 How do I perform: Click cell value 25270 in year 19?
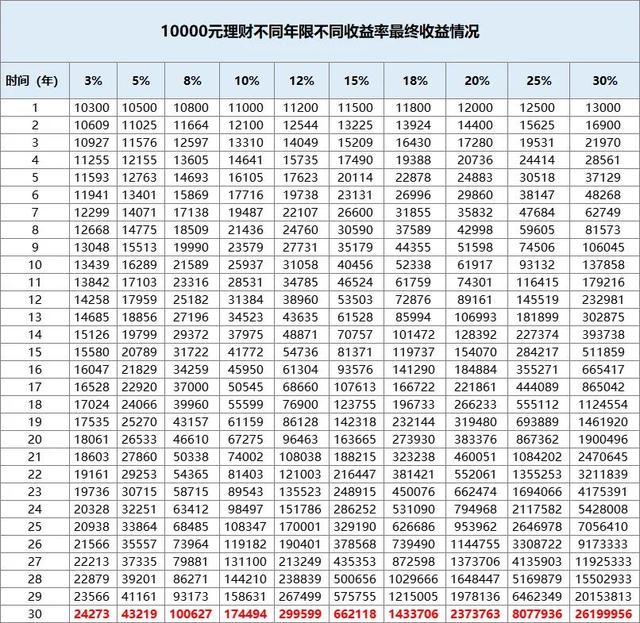point(139,422)
